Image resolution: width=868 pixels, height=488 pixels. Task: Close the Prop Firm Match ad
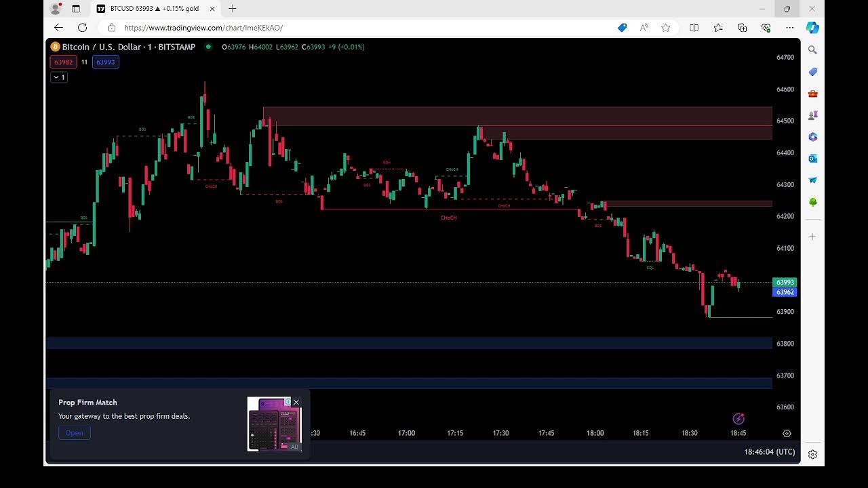[x=296, y=403]
